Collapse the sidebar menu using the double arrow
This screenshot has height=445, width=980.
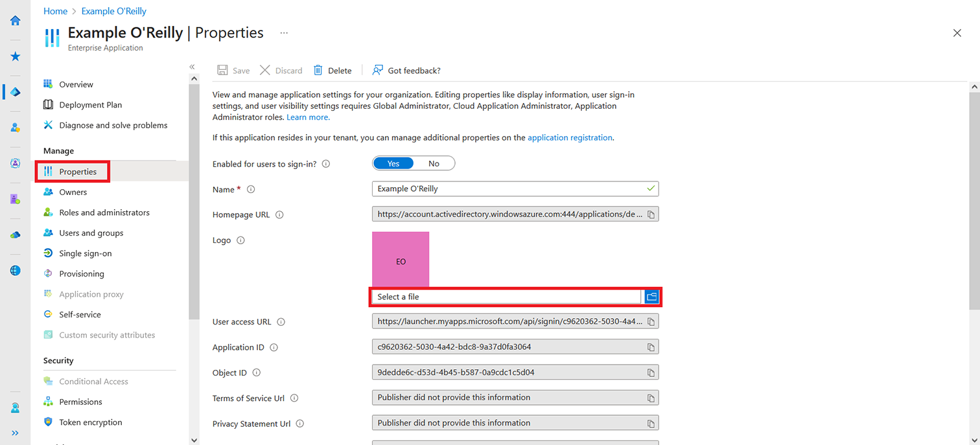pos(192,67)
